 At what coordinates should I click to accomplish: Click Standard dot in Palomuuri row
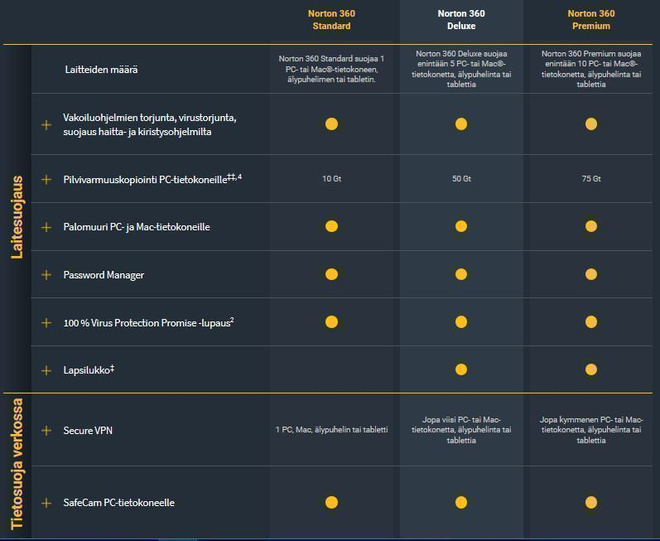(332, 227)
